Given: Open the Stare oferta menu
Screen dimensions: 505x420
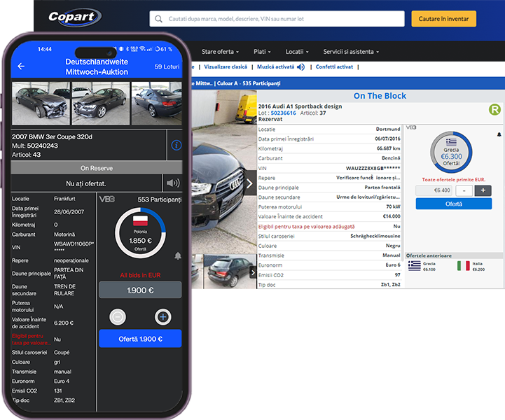Looking at the screenshot, I should [x=220, y=52].
